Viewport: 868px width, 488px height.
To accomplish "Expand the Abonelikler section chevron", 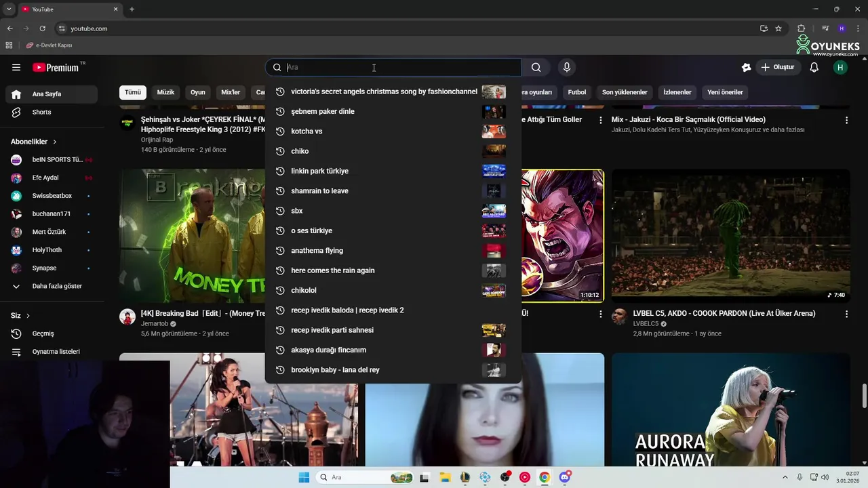I will coord(55,142).
